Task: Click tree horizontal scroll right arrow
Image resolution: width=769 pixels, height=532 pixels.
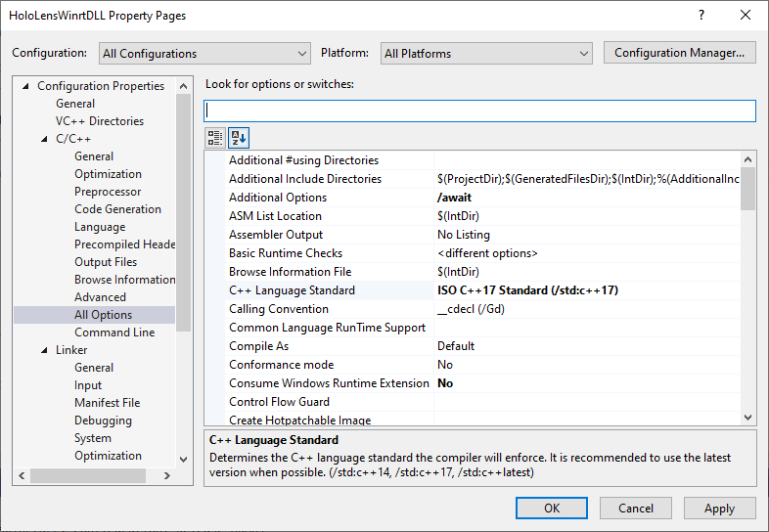Action: click(167, 475)
